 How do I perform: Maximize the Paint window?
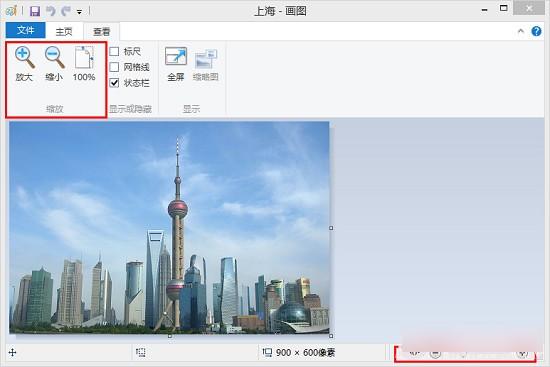503,8
